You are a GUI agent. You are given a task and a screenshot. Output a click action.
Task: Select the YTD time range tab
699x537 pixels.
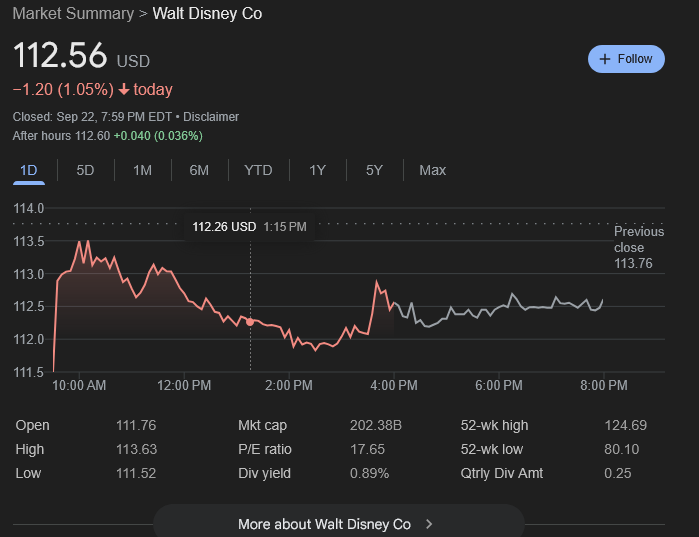[x=258, y=170]
